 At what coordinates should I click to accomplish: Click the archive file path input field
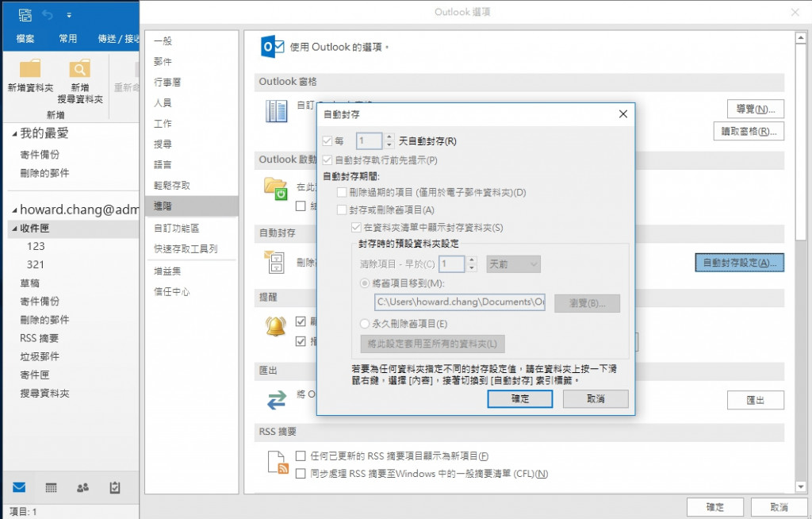(460, 302)
